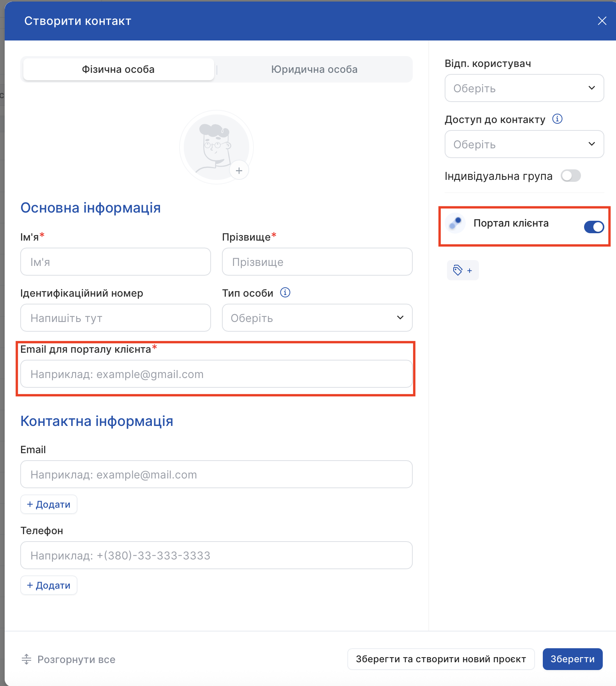Focus the Ім'я input field
The height and width of the screenshot is (686, 616).
[116, 262]
